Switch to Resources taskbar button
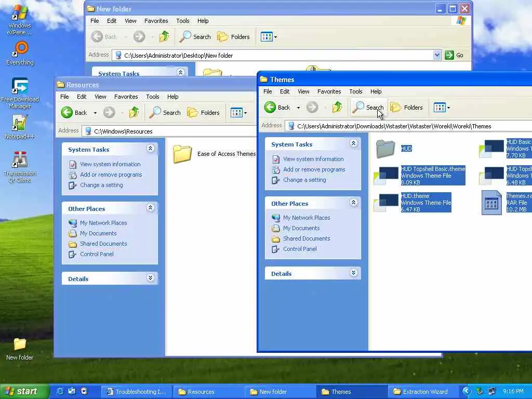This screenshot has height=399, width=532. pyautogui.click(x=208, y=392)
